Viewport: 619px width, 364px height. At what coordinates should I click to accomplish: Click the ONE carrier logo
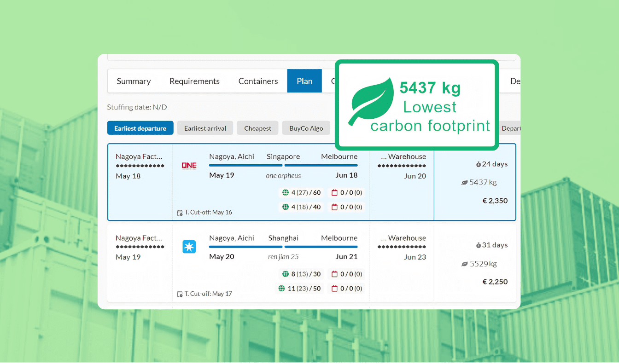189,166
